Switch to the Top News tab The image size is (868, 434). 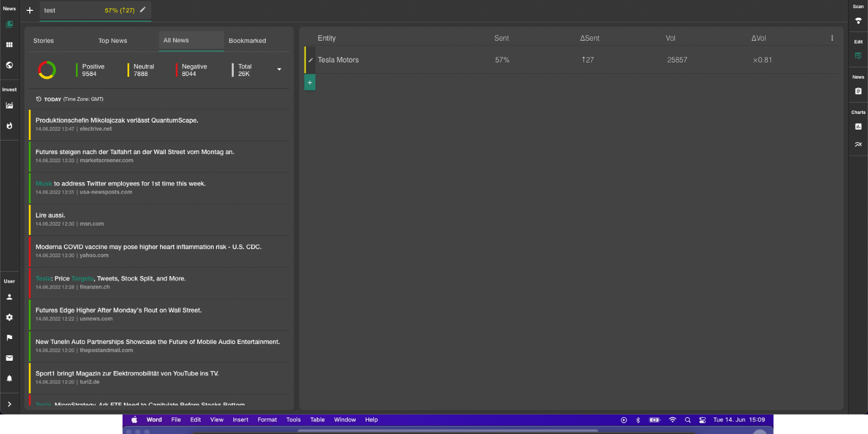click(x=113, y=41)
